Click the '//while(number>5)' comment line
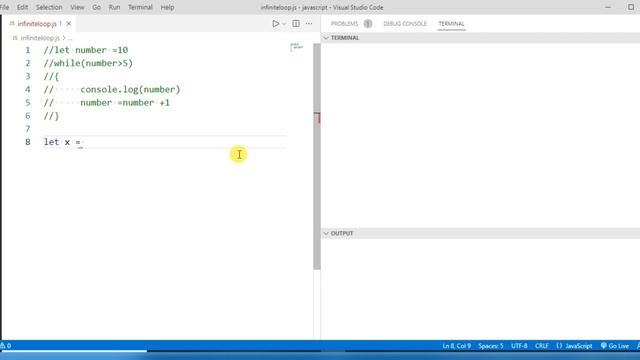 (88, 63)
